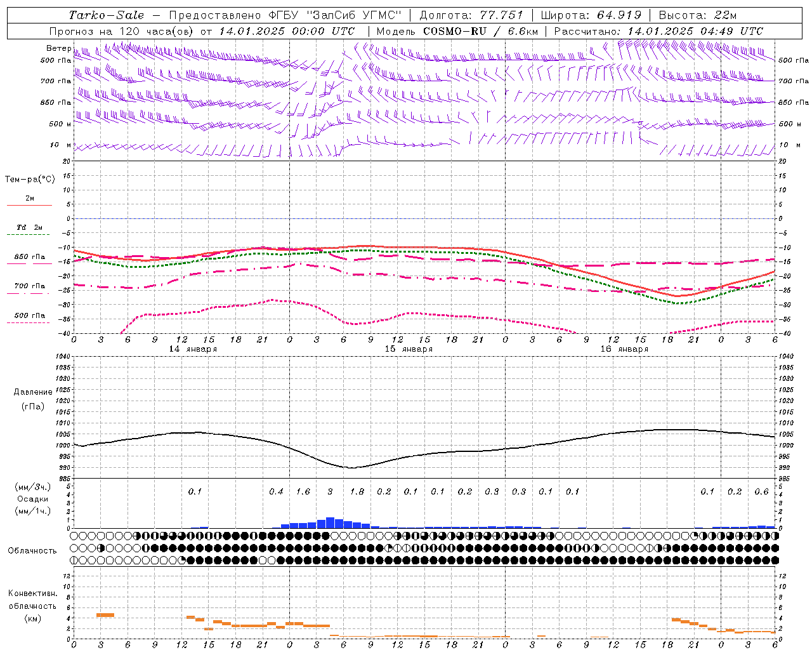Click the Высота: 22м field
Screen dimensions: 812x650
698,15
